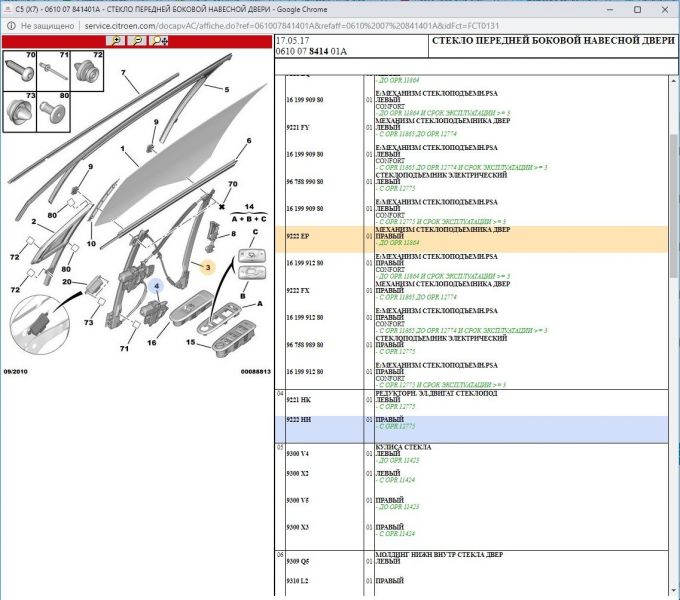680x600 pixels.
Task: Click the highlighted orange callout number 3
Action: tap(207, 268)
